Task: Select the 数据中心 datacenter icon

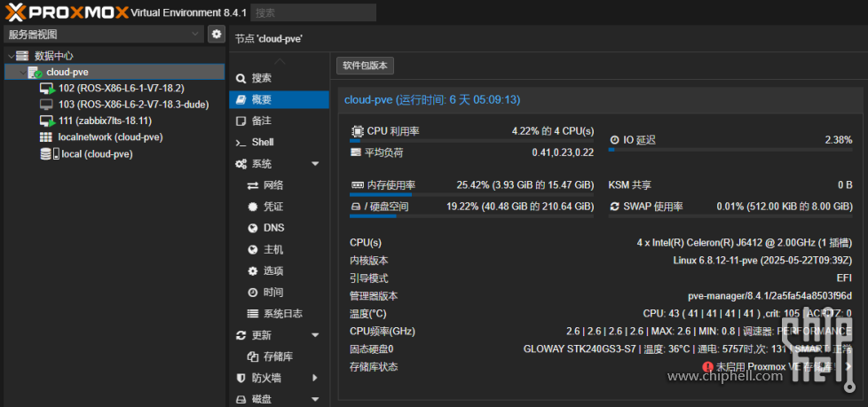Action: 22,56
